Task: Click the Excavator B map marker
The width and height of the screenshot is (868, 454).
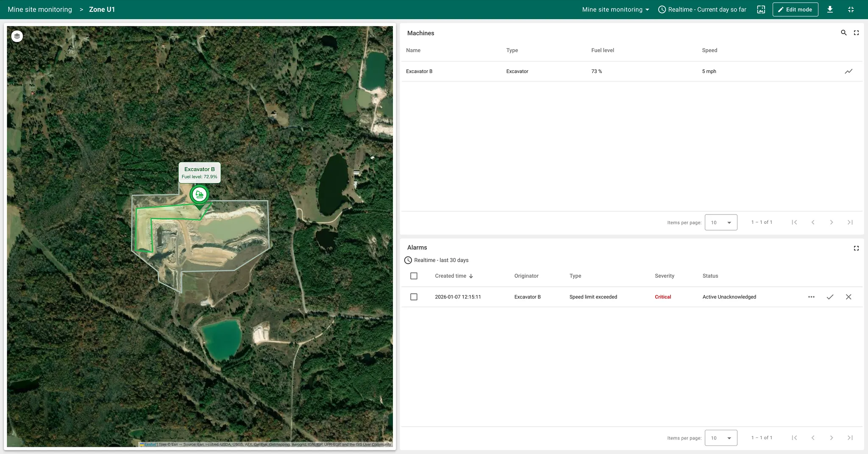Action: 199,195
